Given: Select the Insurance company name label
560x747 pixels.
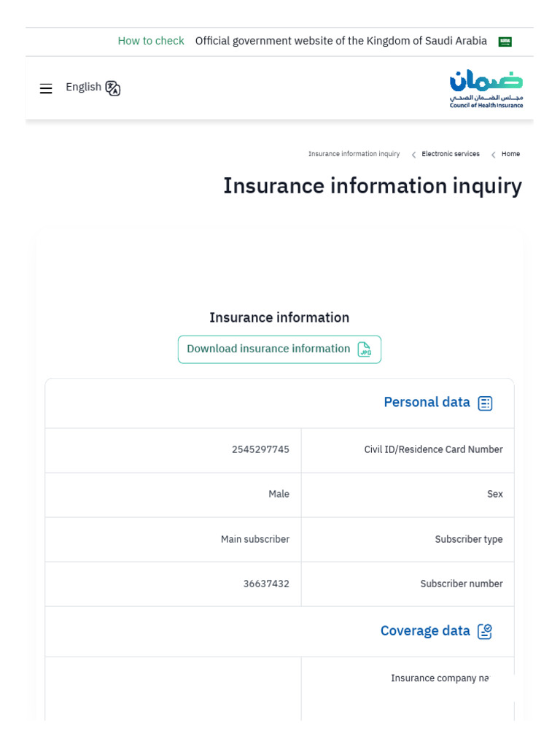Looking at the screenshot, I should (440, 678).
